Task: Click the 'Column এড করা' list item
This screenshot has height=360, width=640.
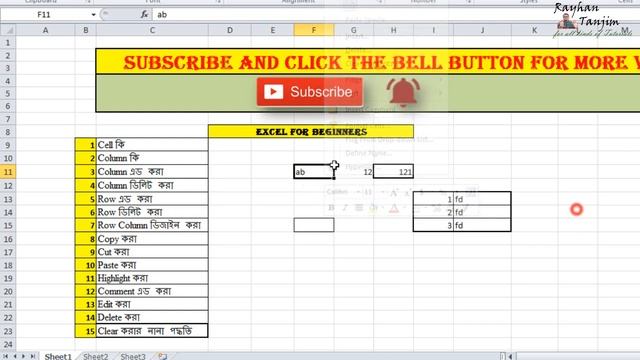Action: [152, 172]
